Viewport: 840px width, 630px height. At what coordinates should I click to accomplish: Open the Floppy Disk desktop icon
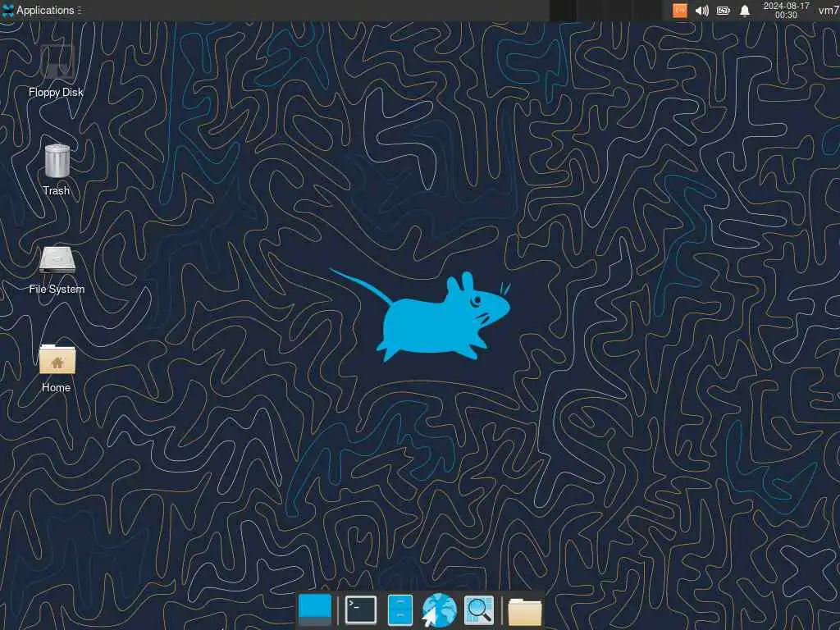point(57,62)
